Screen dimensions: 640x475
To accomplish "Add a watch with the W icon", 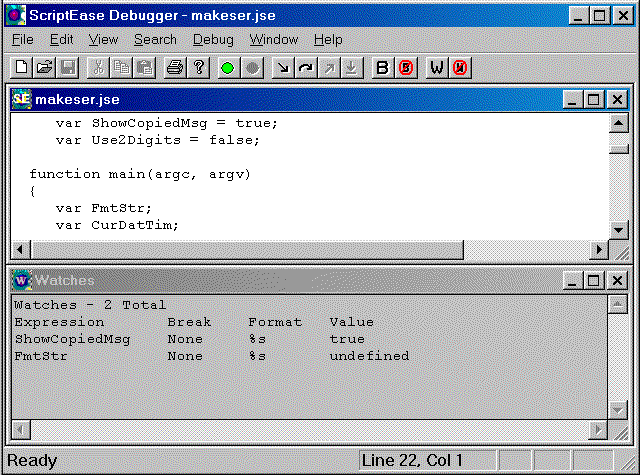I will 436,67.
